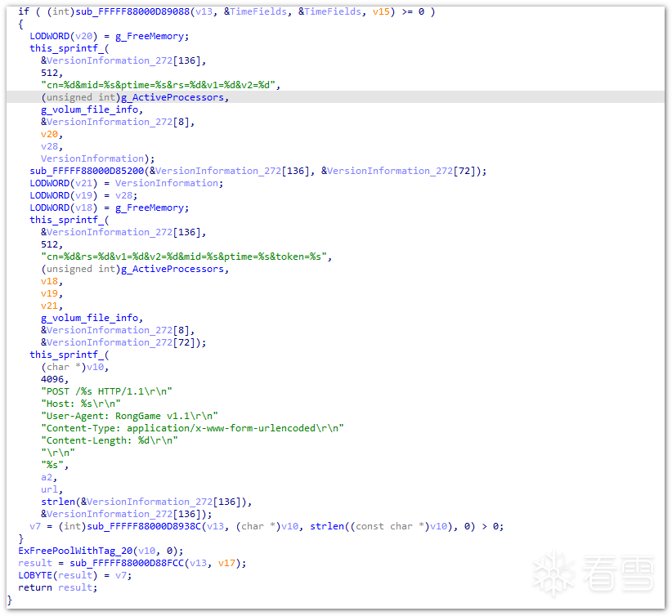Click the variable v20 argument line
The image size is (672, 616).
pyautogui.click(x=52, y=134)
